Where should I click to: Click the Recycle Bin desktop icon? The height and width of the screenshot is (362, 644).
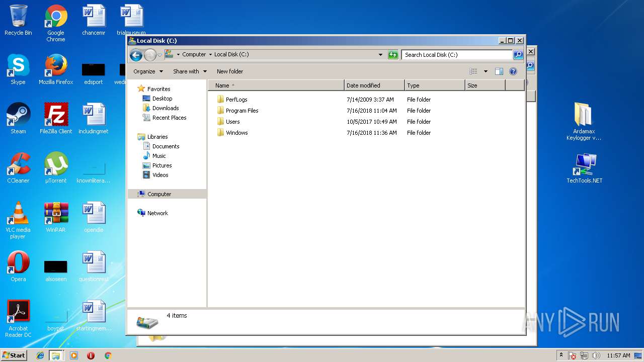pyautogui.click(x=18, y=20)
